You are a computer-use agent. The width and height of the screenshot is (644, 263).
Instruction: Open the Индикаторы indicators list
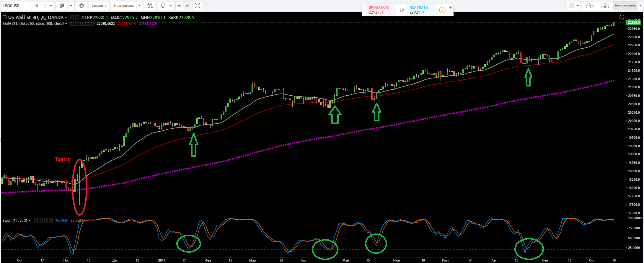tap(124, 6)
